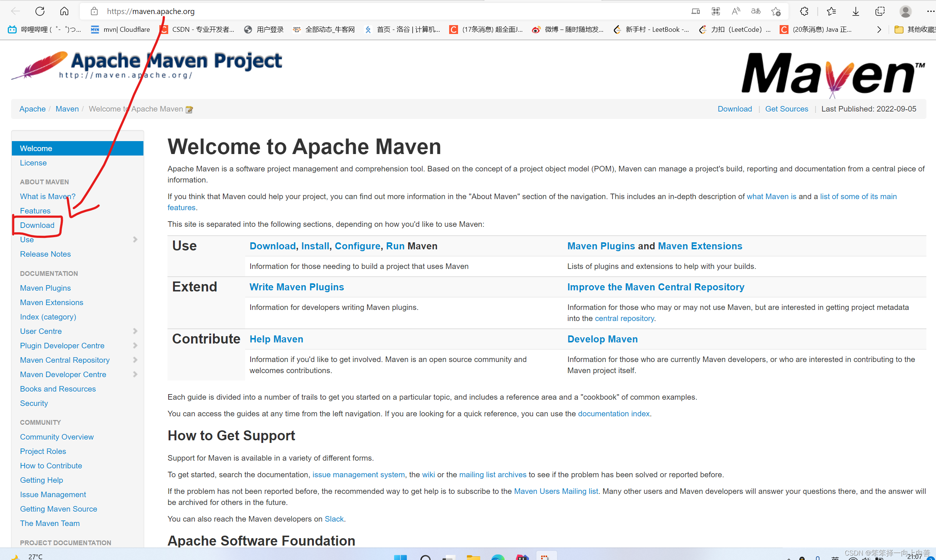936x560 pixels.
Task: Open the favorites list icon
Action: pos(831,11)
